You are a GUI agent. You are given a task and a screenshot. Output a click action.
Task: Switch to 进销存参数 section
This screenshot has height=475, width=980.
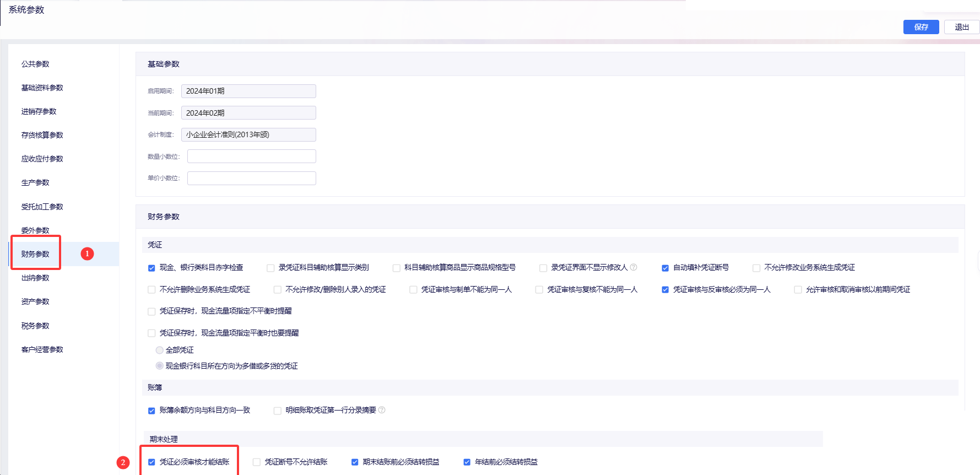[x=39, y=111]
